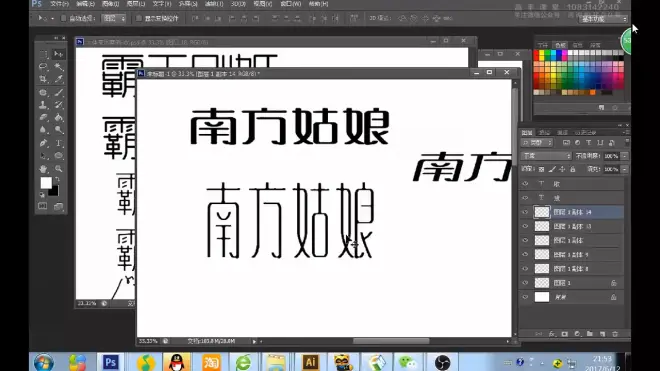Click the delete layer trash icon
The height and width of the screenshot is (371, 660).
pos(615,334)
